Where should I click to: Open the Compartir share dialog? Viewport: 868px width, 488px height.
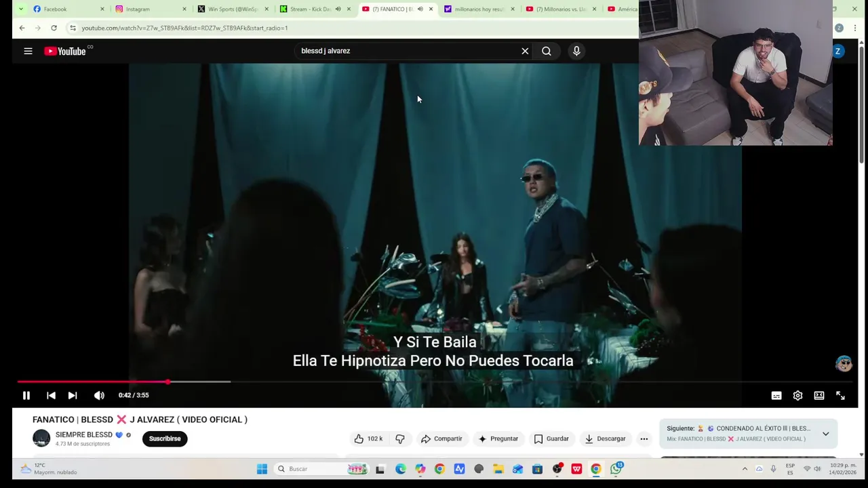[x=441, y=439]
